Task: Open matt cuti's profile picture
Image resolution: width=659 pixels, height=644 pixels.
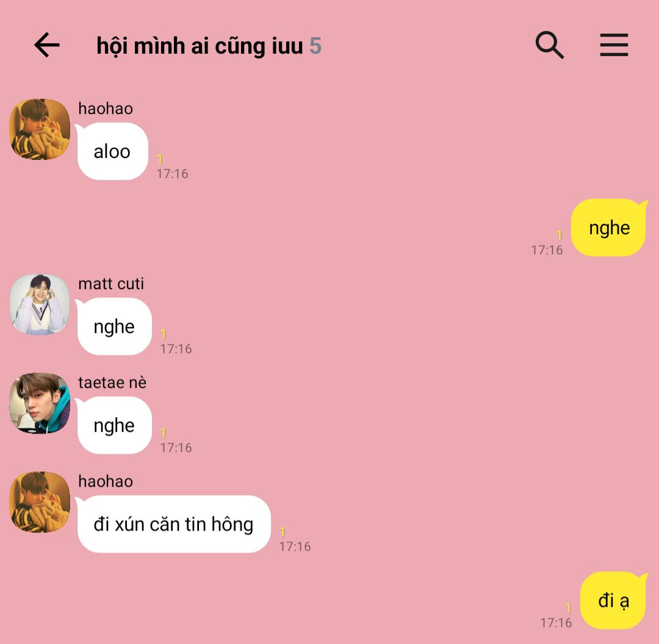Action: click(x=40, y=304)
